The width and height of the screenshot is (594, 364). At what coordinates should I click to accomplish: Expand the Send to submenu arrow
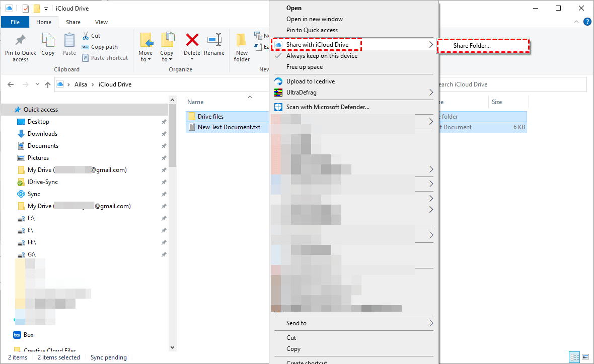[431, 323]
